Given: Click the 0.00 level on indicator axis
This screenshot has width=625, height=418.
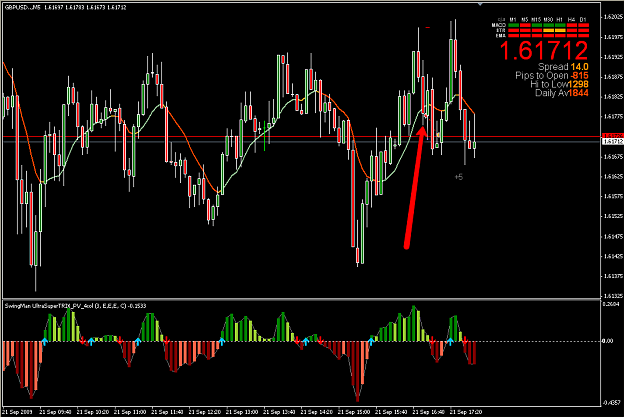Looking at the screenshot, I should [x=608, y=341].
